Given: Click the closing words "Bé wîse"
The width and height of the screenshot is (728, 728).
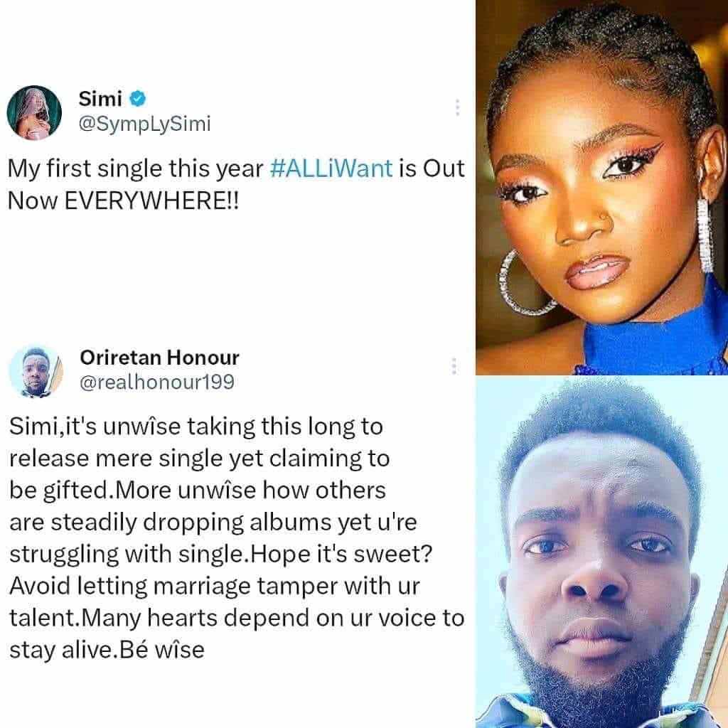Looking at the screenshot, I should (x=161, y=650).
